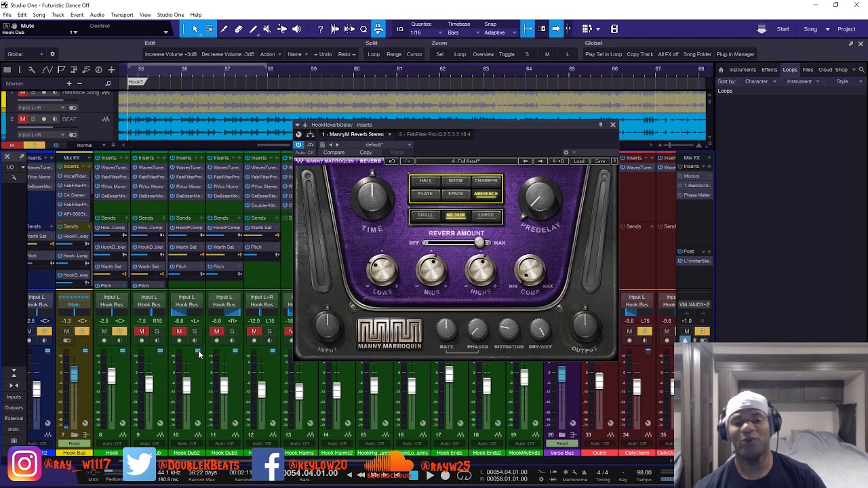Select the Bend tool

282,29
